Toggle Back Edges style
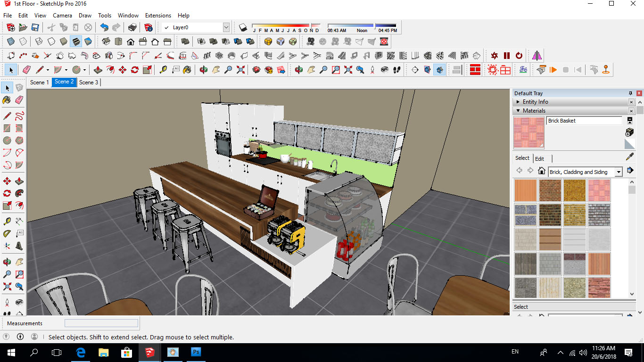This screenshot has width=644, height=362. (x=23, y=41)
